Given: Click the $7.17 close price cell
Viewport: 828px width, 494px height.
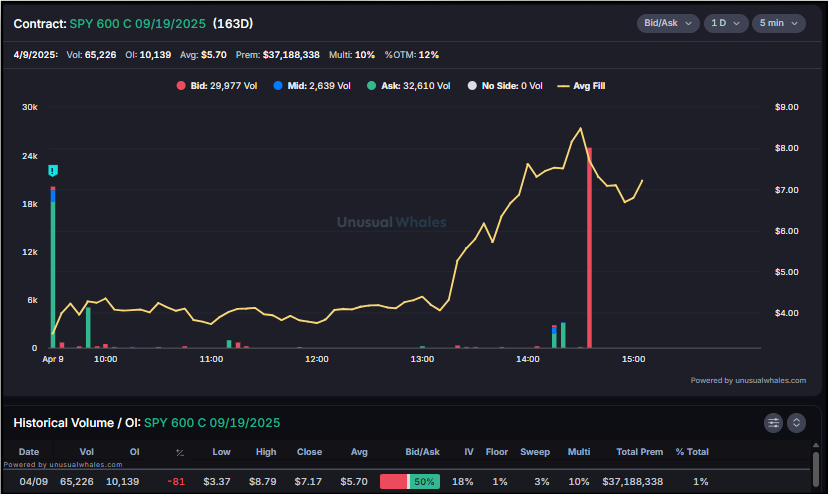Looking at the screenshot, I should pos(308,481).
